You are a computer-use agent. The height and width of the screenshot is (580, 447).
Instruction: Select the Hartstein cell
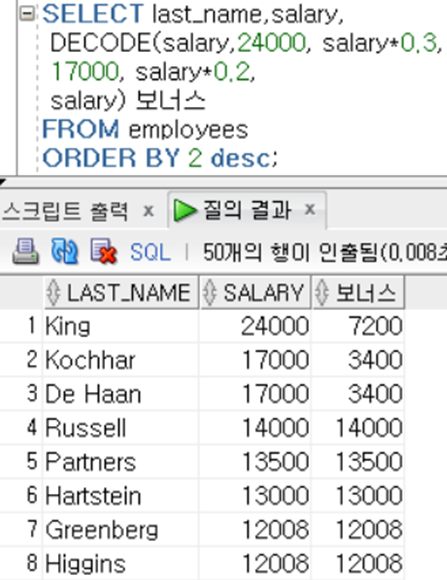point(121,496)
